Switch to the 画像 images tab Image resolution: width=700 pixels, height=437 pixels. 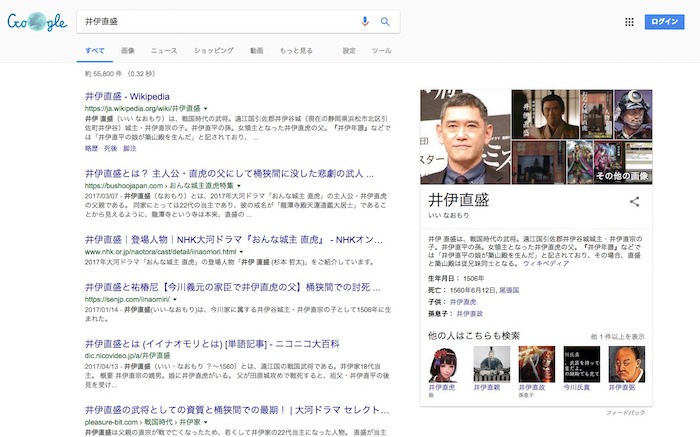[x=128, y=50]
